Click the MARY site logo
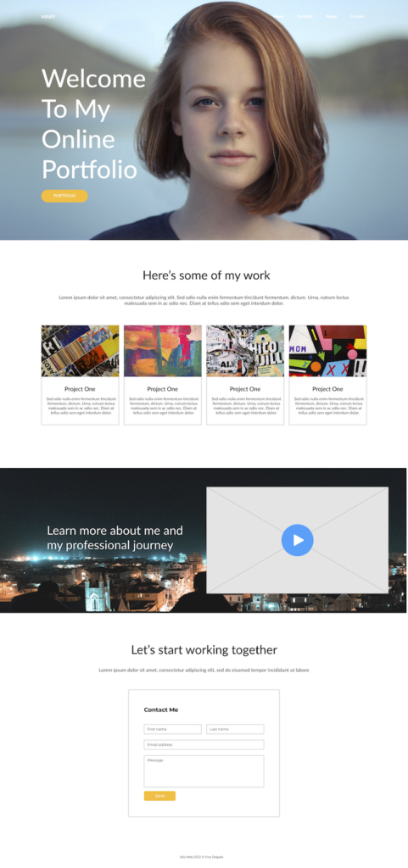The width and height of the screenshot is (408, 868). pos(48,17)
